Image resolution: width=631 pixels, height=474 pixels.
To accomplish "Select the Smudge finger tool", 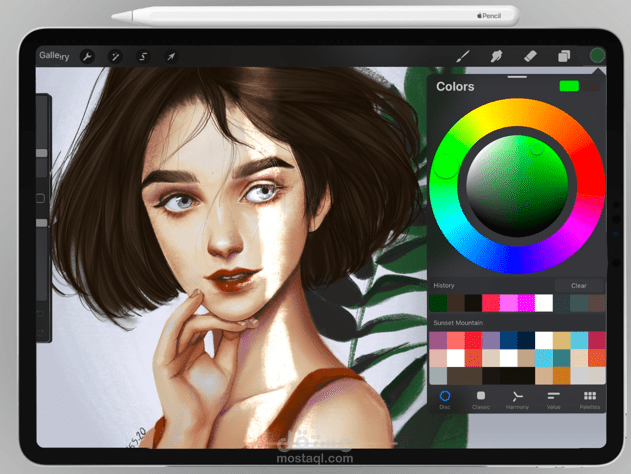I will (x=496, y=56).
